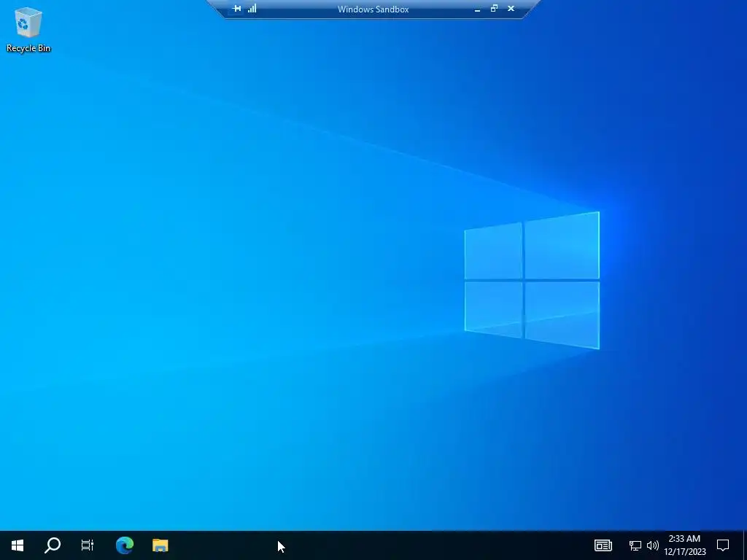Restore down the Windows Sandbox window

tap(494, 9)
